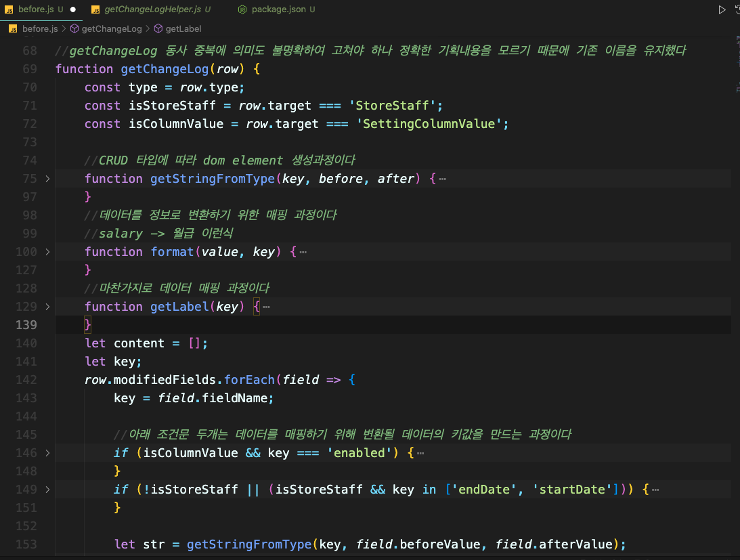
Task: Unfold ellipsis after getStringFromType brace
Action: pyautogui.click(x=442, y=179)
